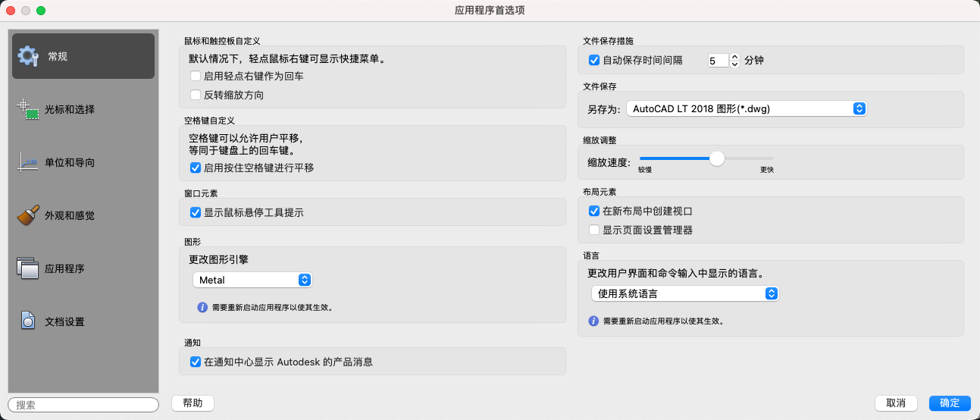Enable 显示页面设置管理器 checkbox

pyautogui.click(x=594, y=230)
